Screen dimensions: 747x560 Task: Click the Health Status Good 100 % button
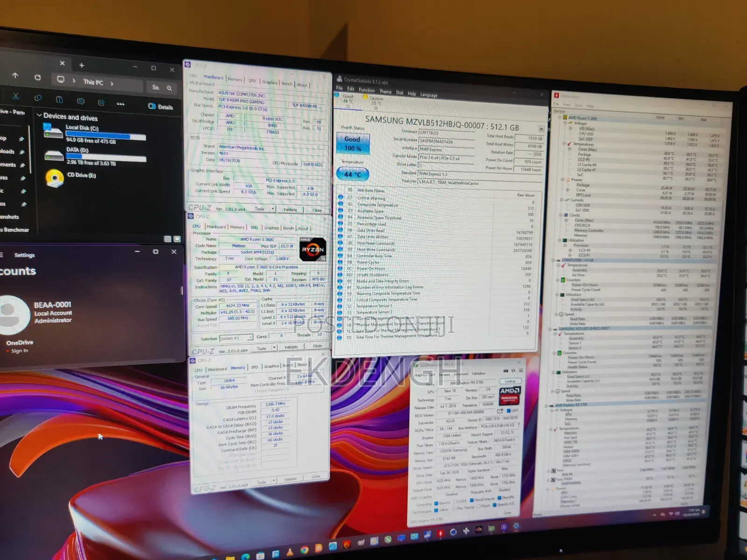coord(353,144)
